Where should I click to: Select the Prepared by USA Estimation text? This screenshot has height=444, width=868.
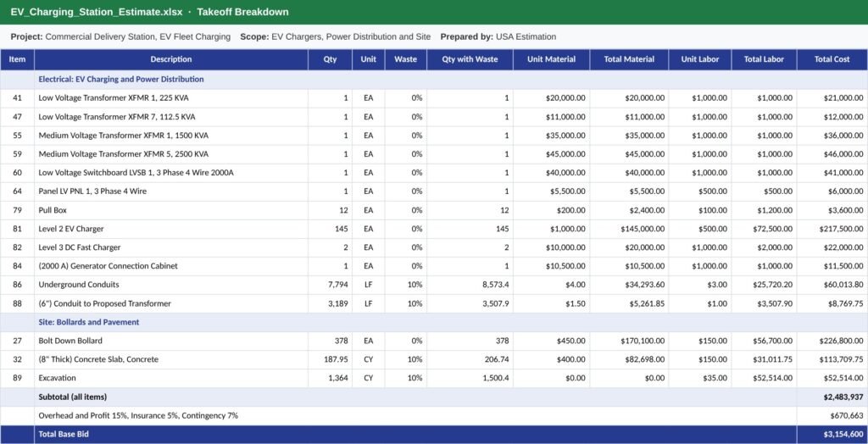tap(498, 36)
